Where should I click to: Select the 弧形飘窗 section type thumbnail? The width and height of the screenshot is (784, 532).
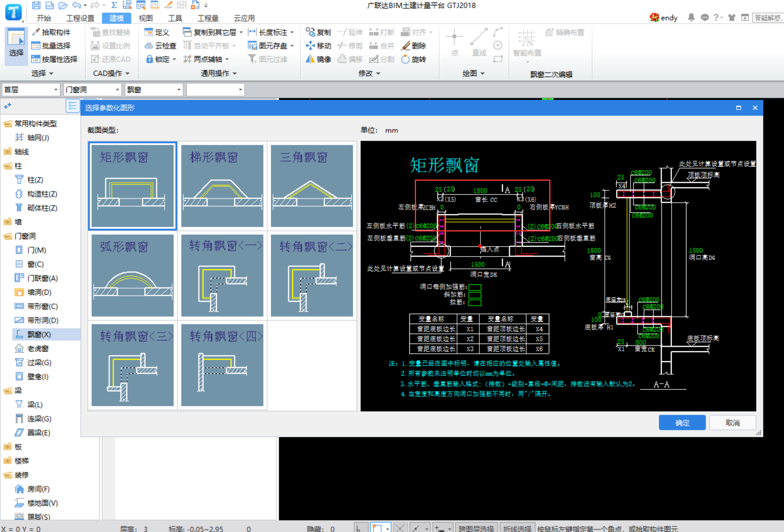tap(132, 276)
